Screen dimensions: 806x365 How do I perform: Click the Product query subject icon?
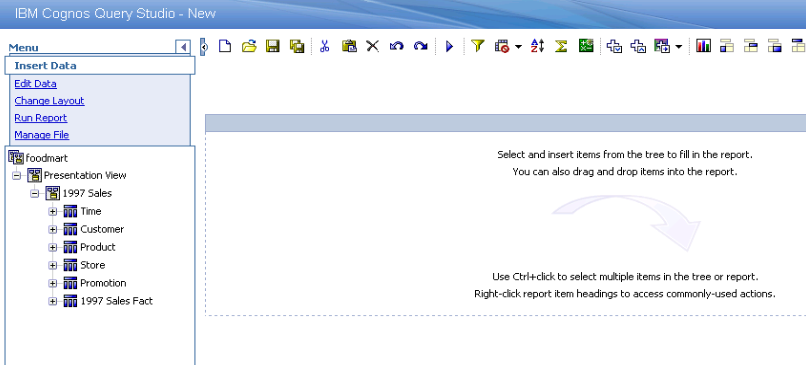pos(70,247)
